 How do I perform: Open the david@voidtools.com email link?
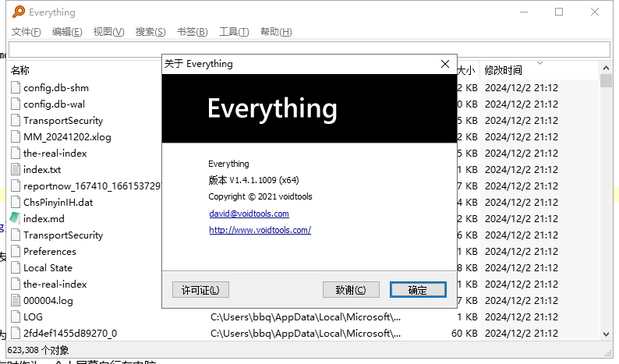(x=249, y=214)
